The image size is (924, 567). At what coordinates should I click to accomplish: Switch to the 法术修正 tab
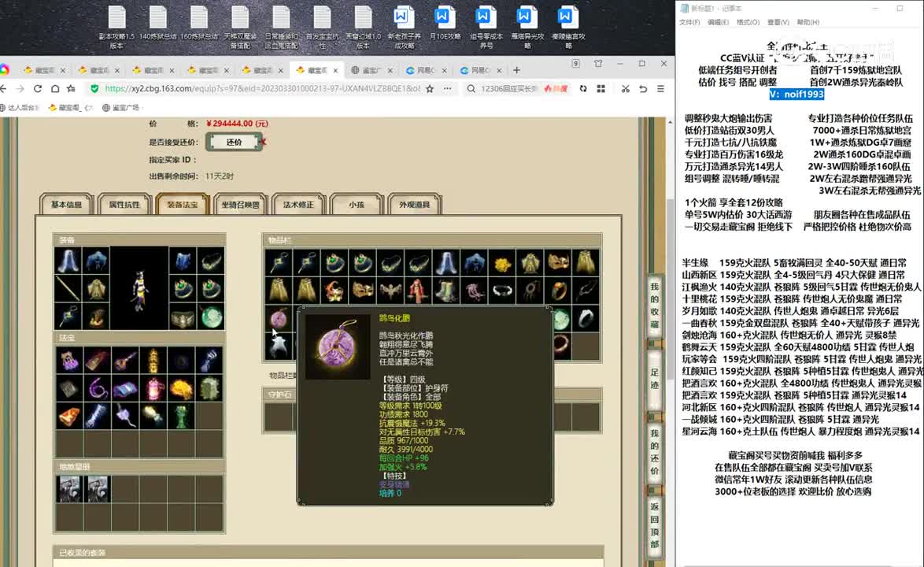[x=299, y=205]
